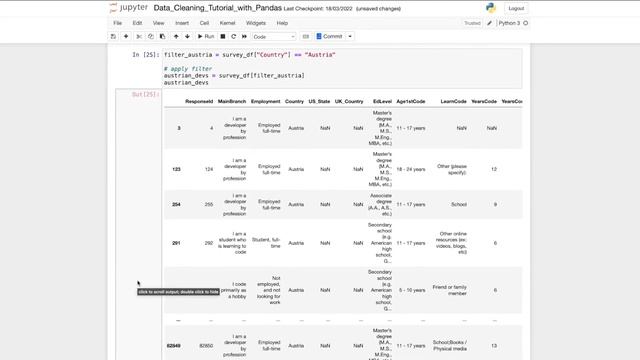Insert a cell below with the plus icon
The image size is (640, 360).
pos(126,36)
